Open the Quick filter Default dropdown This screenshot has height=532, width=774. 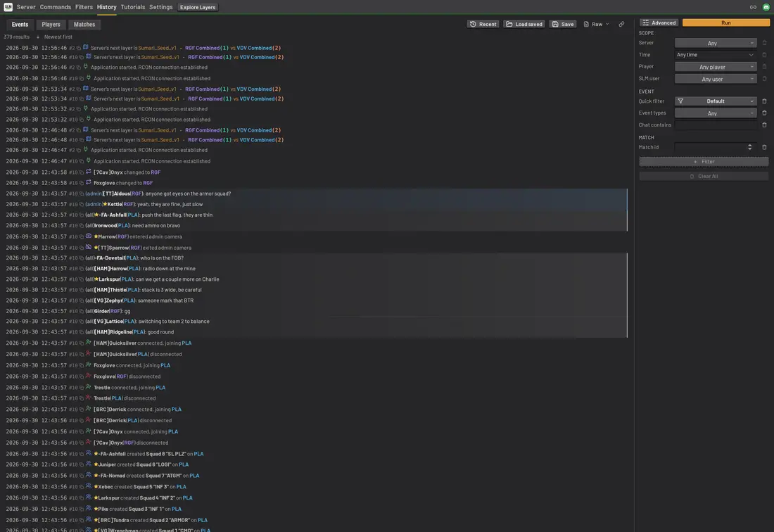click(716, 101)
